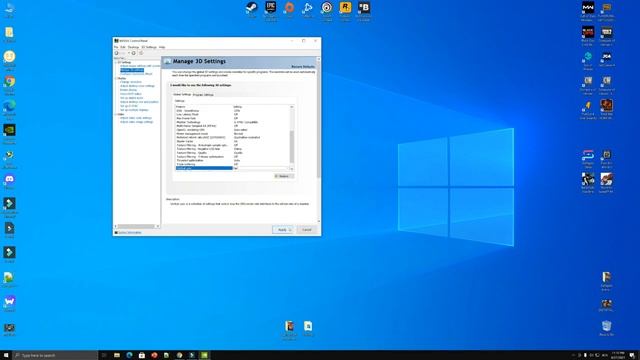Viewport: 640px width, 360px height.
Task: Select the Shader Cache row
Action: [x=233, y=141]
